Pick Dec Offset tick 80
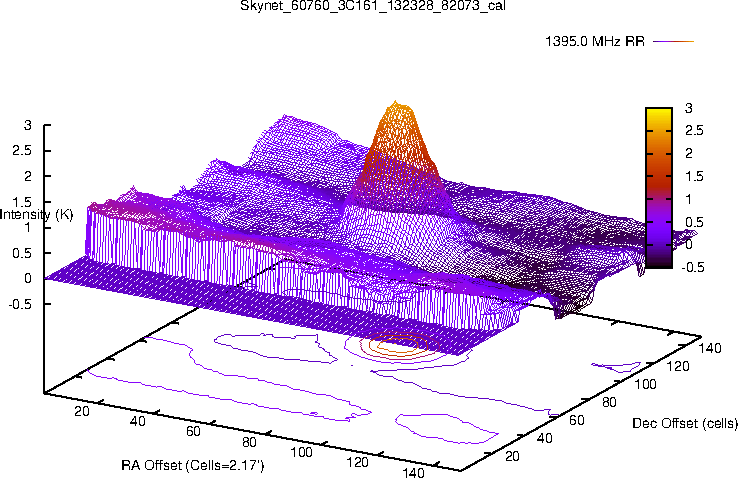This screenshot has height=478, width=738. (610, 402)
